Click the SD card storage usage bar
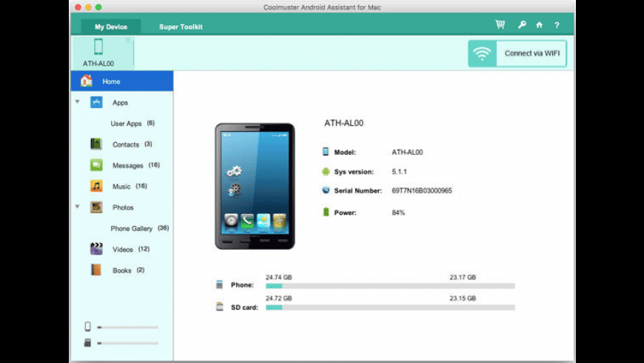Viewport: 644px width, 363px height. coord(390,307)
